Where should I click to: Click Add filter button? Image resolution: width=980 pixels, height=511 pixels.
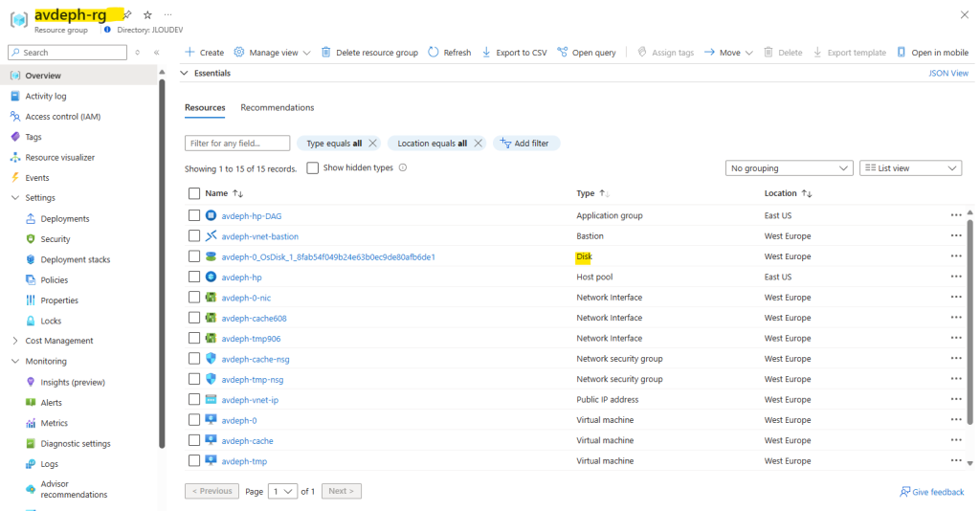526,143
